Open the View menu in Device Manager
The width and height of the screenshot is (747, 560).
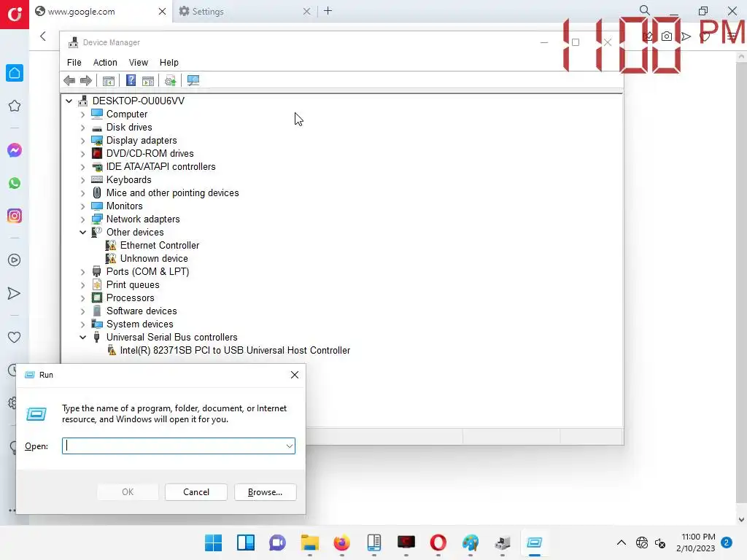pos(138,63)
